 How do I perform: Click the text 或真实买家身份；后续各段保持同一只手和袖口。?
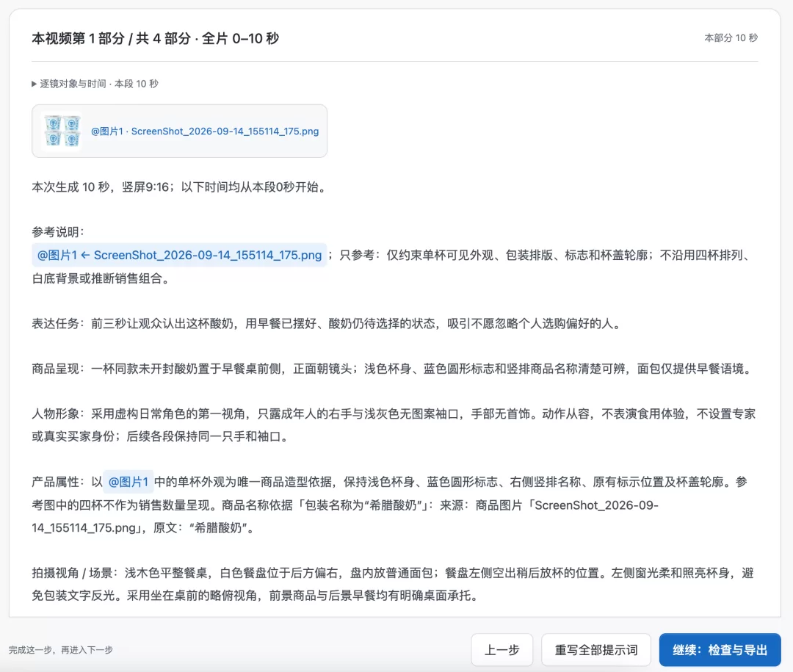(162, 437)
